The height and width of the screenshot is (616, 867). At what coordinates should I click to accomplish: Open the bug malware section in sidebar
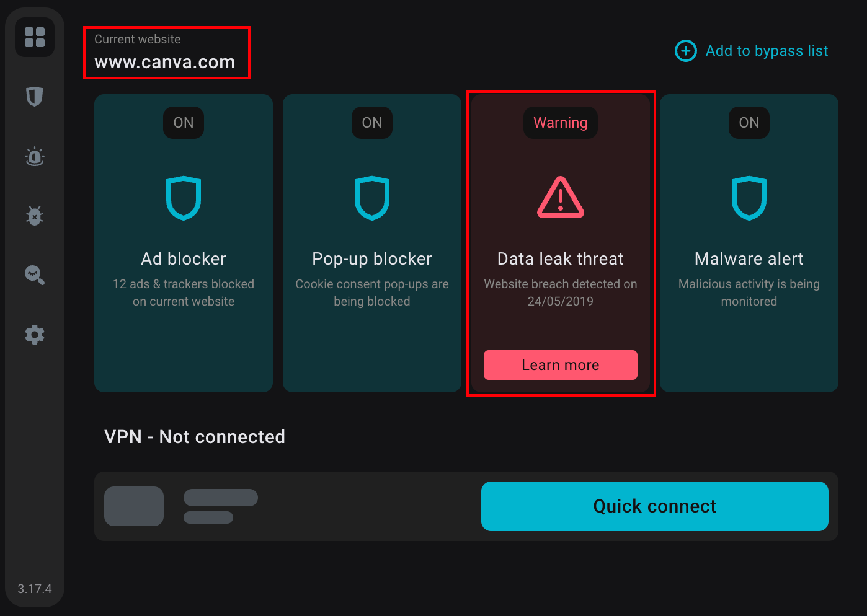[x=35, y=216]
